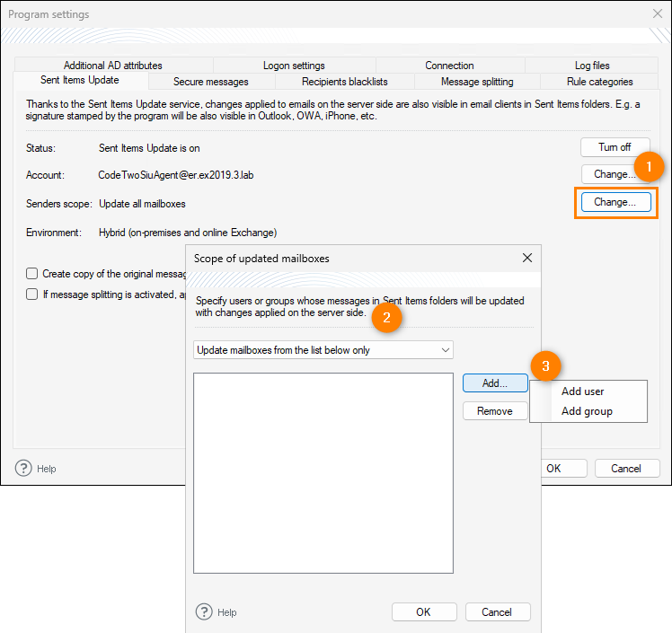Click the Remove button
672x633 pixels.
[x=495, y=410]
